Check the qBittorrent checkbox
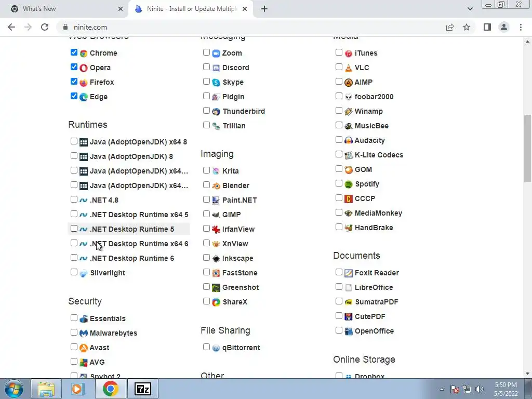 point(206,347)
